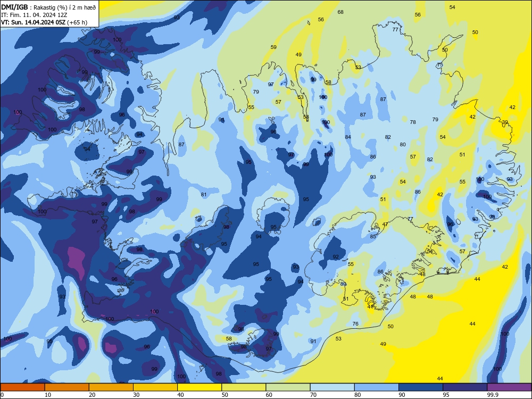Click the '0' label under the color scale
Image resolution: width=532 pixels, height=399 pixels.
click(2, 395)
